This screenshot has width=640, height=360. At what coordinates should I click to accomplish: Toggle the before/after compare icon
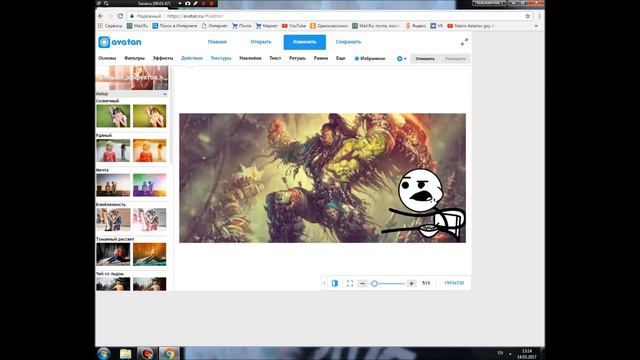tap(335, 283)
